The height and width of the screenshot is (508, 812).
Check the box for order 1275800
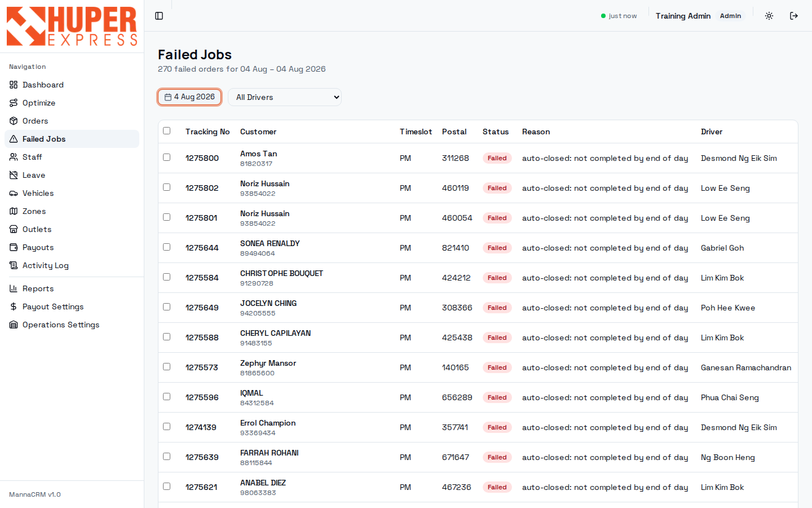(x=166, y=157)
